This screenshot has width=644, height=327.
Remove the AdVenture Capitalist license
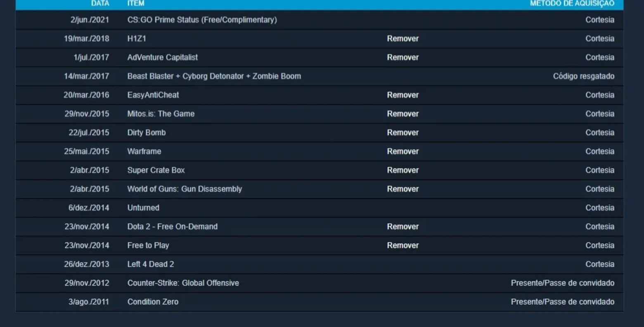(402, 57)
